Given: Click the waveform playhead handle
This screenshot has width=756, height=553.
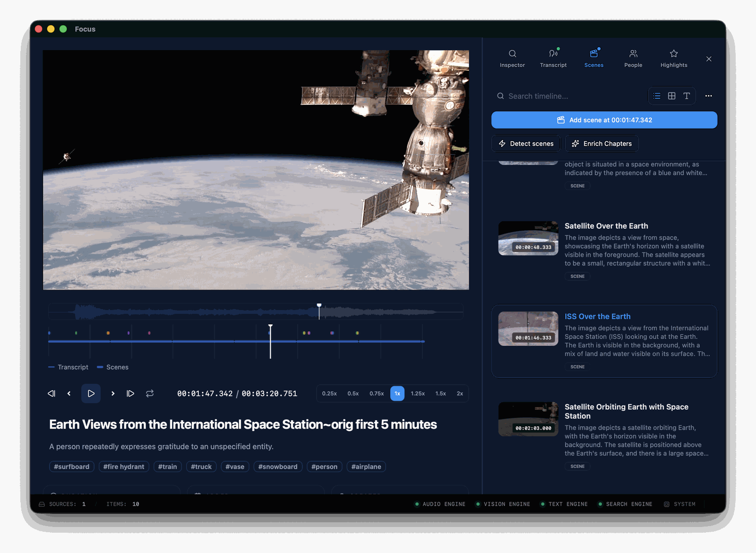Looking at the screenshot, I should [319, 306].
